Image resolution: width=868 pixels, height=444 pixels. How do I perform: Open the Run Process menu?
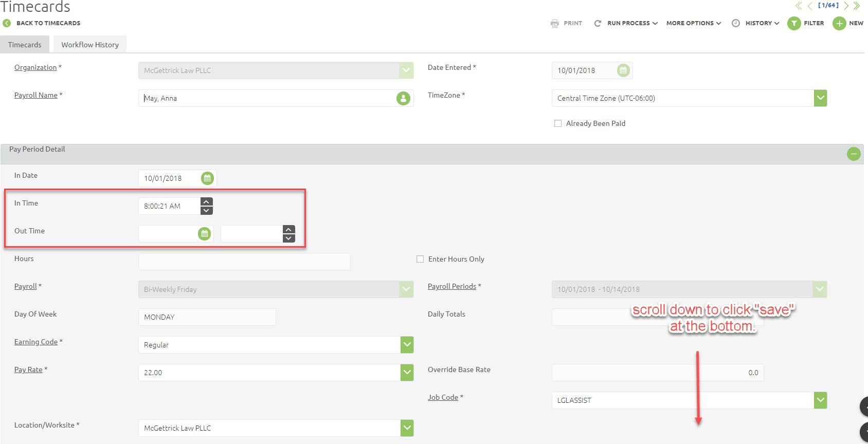coord(628,23)
